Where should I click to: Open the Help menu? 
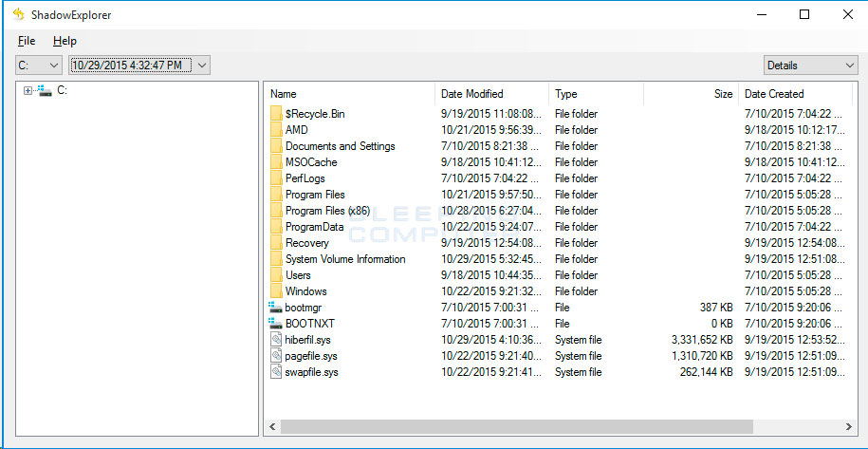tap(65, 41)
